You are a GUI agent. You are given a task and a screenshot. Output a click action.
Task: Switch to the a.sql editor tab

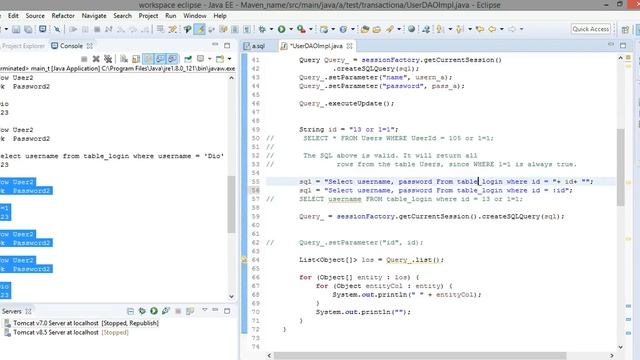[x=258, y=46]
